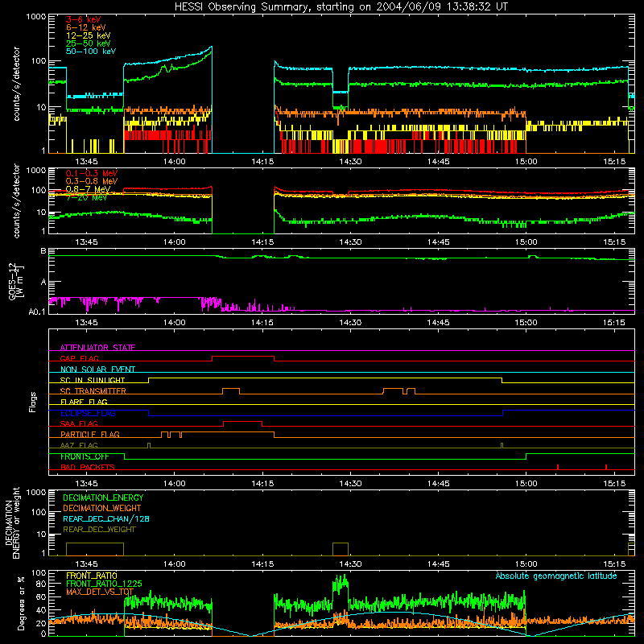The width and height of the screenshot is (644, 644).
Task: Click the yellow FRONT_RATIO legend label
Action: (92, 576)
